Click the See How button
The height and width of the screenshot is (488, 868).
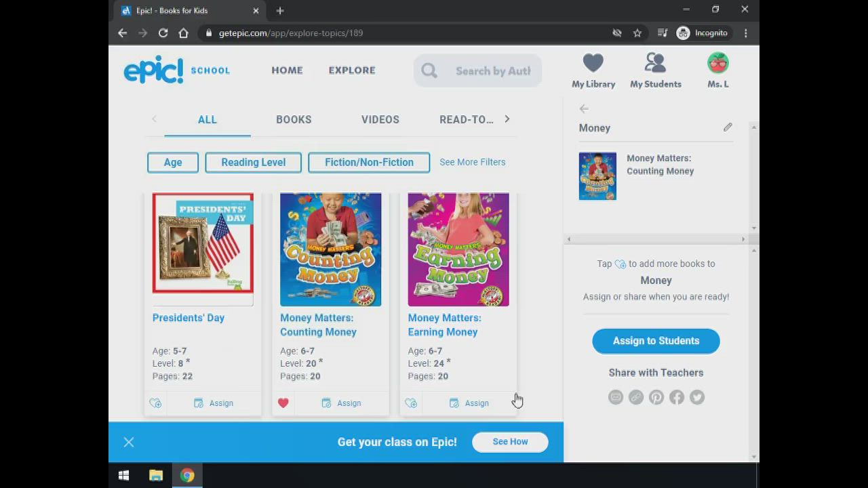[510, 442]
